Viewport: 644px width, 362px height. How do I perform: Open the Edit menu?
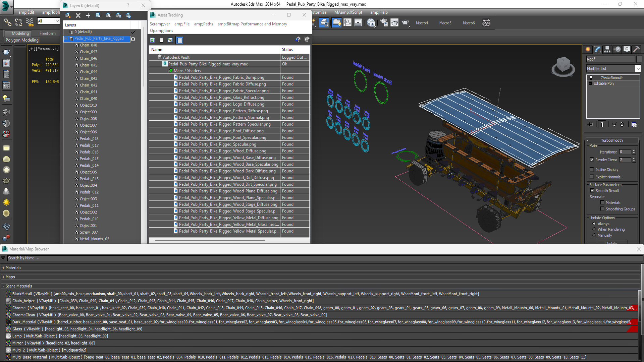pos(26,12)
